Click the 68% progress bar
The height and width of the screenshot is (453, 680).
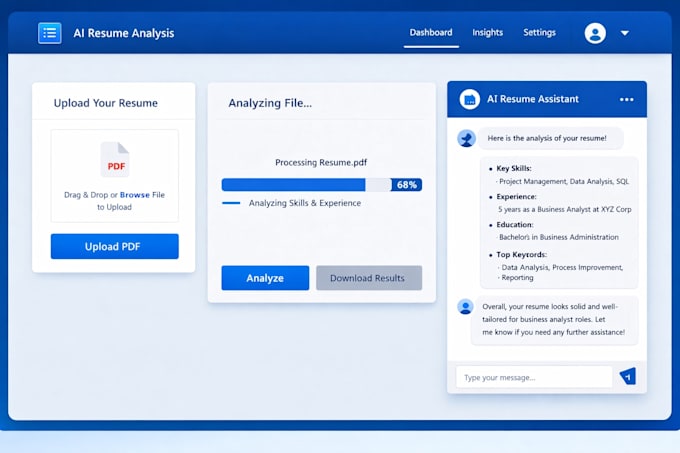click(x=321, y=185)
